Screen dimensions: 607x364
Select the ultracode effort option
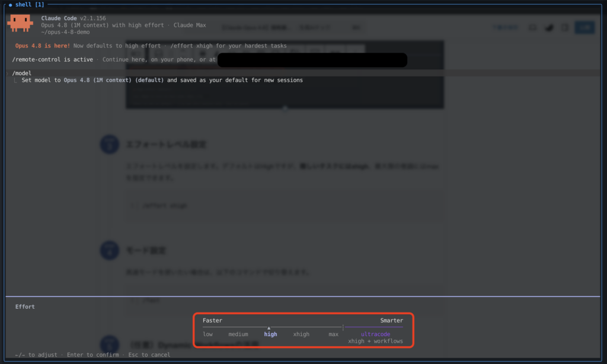(x=375, y=334)
